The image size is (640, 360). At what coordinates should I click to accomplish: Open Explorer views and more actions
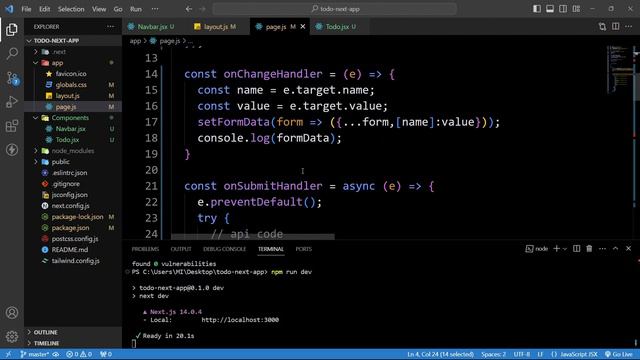[x=111, y=27]
